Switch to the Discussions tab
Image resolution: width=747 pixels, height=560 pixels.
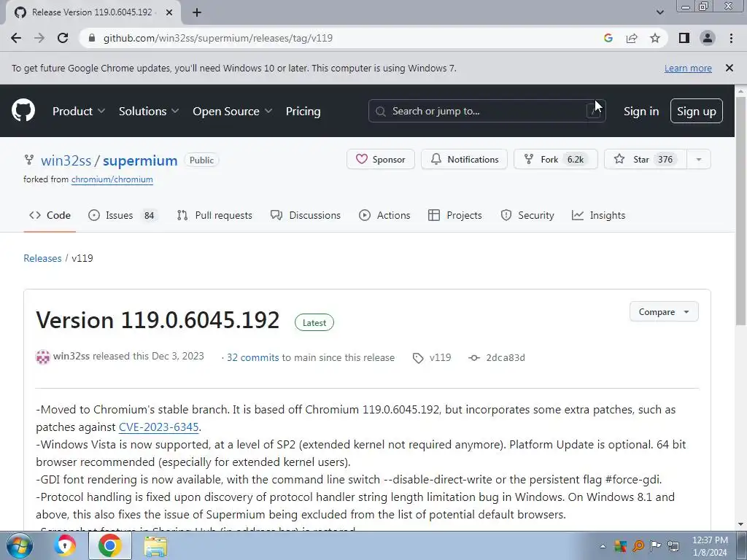tap(306, 215)
